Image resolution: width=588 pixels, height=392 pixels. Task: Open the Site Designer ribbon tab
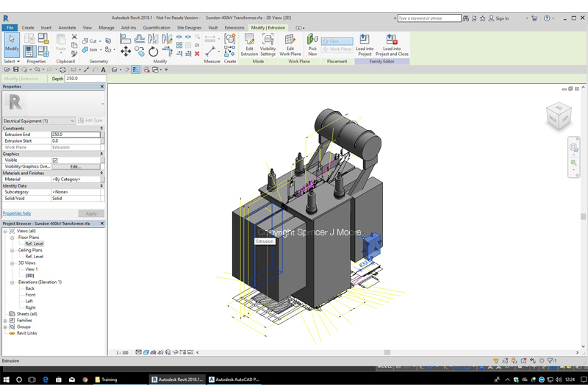pos(189,27)
